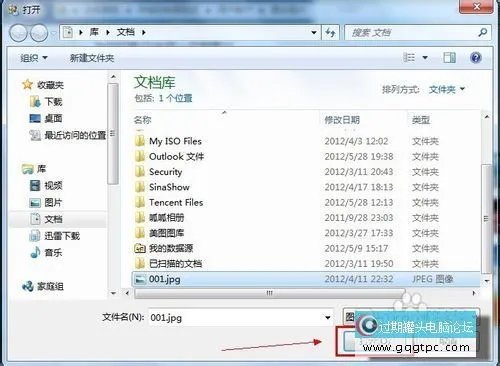The image size is (500, 366).
Task: Click the navigation pane scroll down arrow
Action: pos(113,293)
